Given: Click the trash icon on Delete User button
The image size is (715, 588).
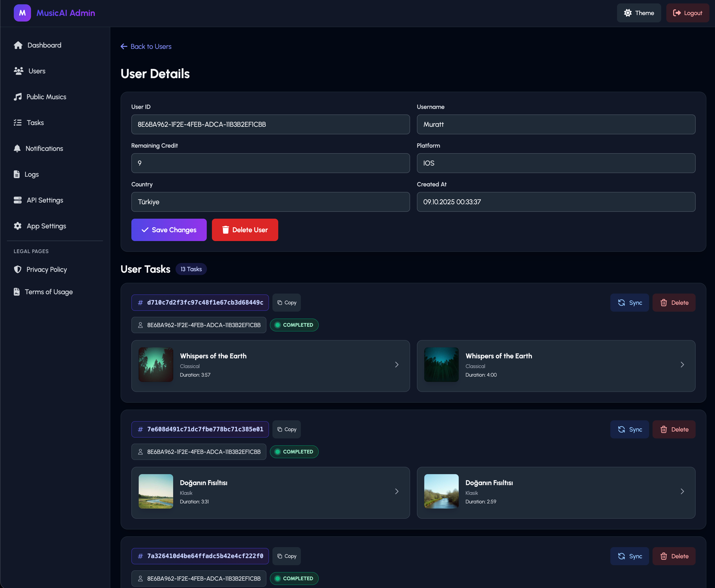Looking at the screenshot, I should [x=225, y=230].
